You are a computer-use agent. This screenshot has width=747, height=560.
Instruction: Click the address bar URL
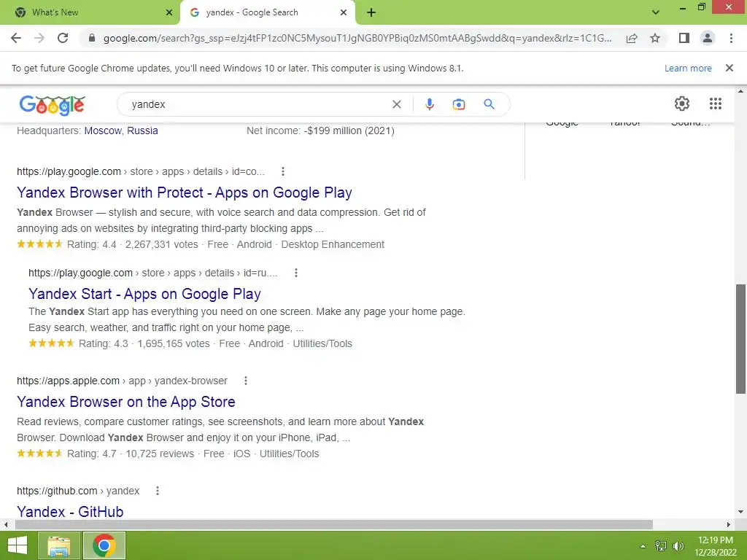click(357, 38)
